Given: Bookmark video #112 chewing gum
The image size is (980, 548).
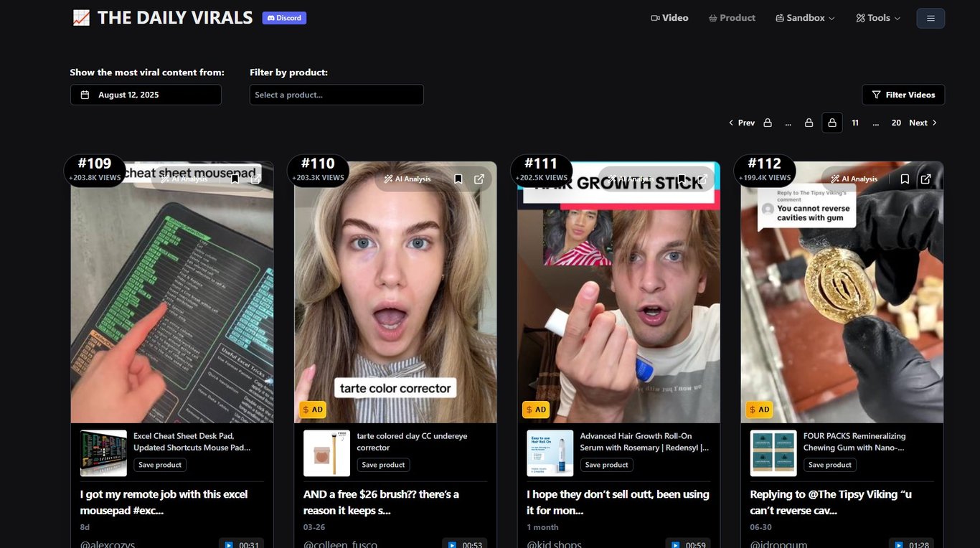Looking at the screenshot, I should click(905, 179).
